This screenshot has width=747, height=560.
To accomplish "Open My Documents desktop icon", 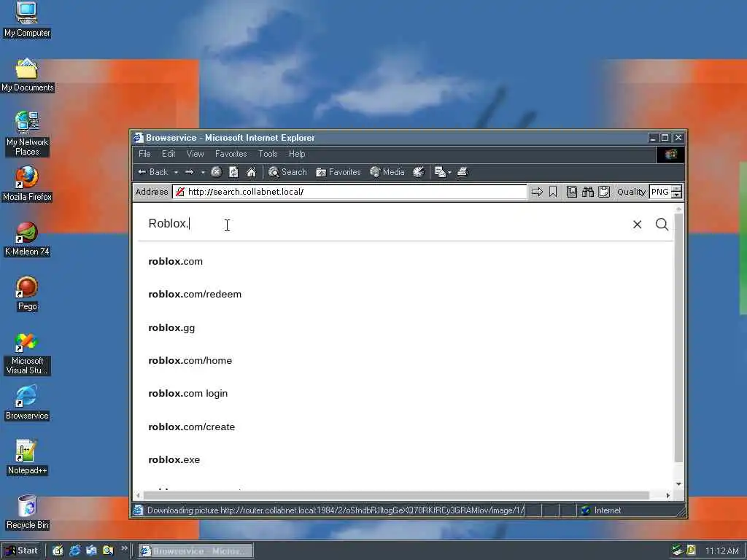I will click(27, 75).
